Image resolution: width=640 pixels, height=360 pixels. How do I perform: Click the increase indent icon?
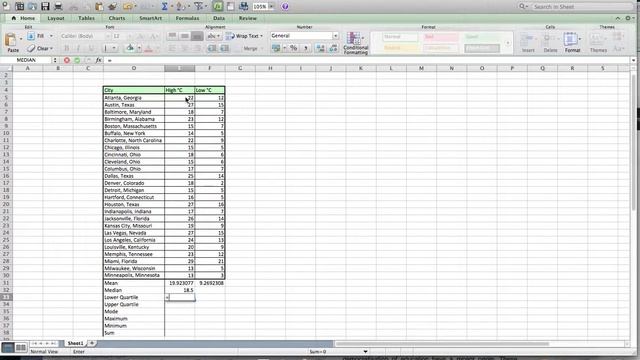click(224, 48)
